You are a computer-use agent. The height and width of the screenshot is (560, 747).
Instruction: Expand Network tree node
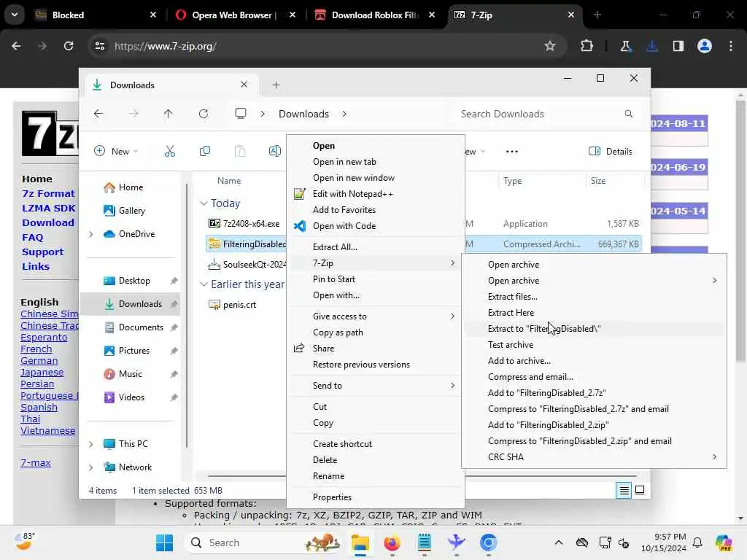tap(91, 467)
